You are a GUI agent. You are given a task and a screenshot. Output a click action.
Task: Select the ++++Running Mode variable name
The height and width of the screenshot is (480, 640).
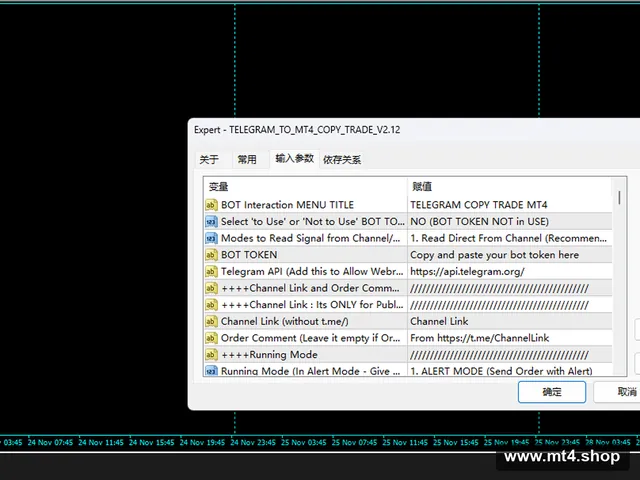tap(269, 355)
